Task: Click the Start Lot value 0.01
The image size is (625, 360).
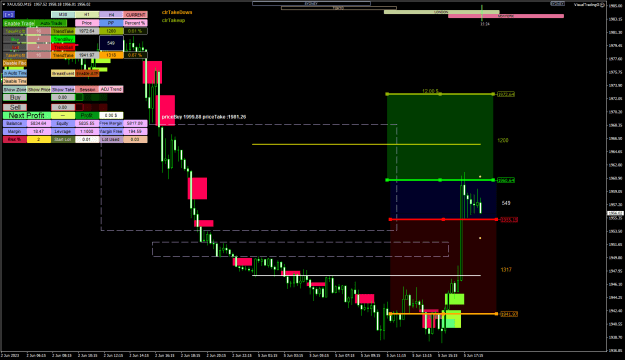Action: [x=86, y=140]
